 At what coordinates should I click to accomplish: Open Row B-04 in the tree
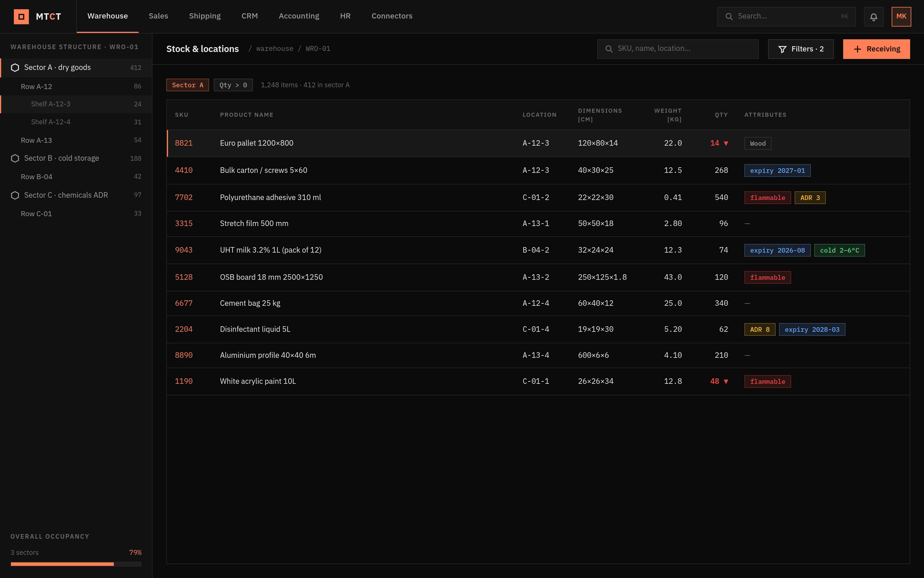[76, 177]
